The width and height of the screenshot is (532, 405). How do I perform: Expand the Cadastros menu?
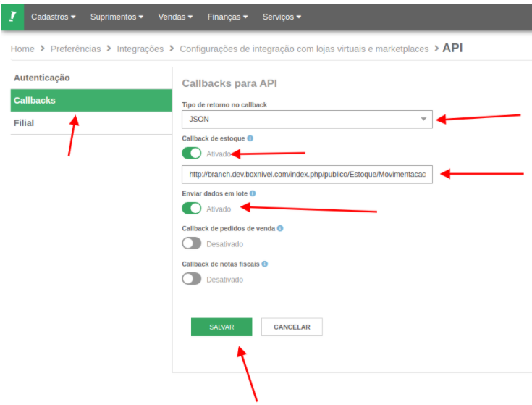pyautogui.click(x=54, y=17)
